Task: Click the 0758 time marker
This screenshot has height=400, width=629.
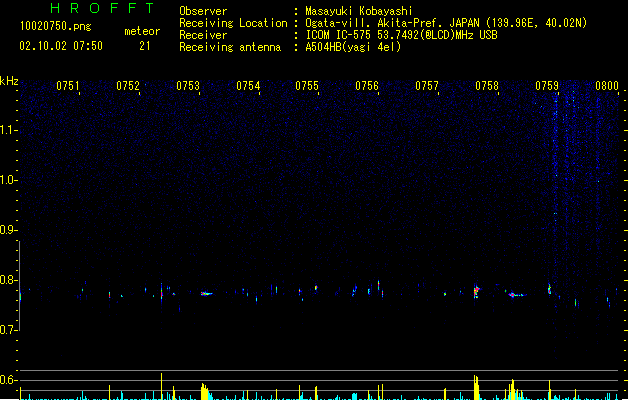Action: point(487,86)
